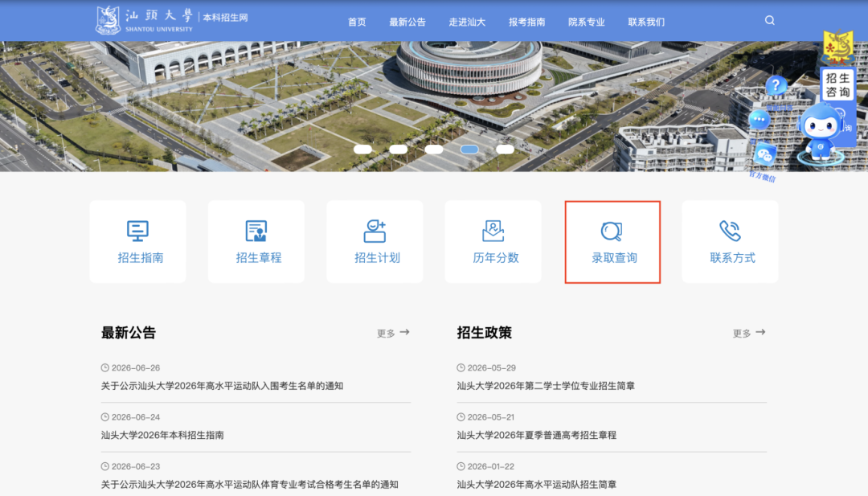Click the 官方微信 WeChat icon

tap(764, 155)
